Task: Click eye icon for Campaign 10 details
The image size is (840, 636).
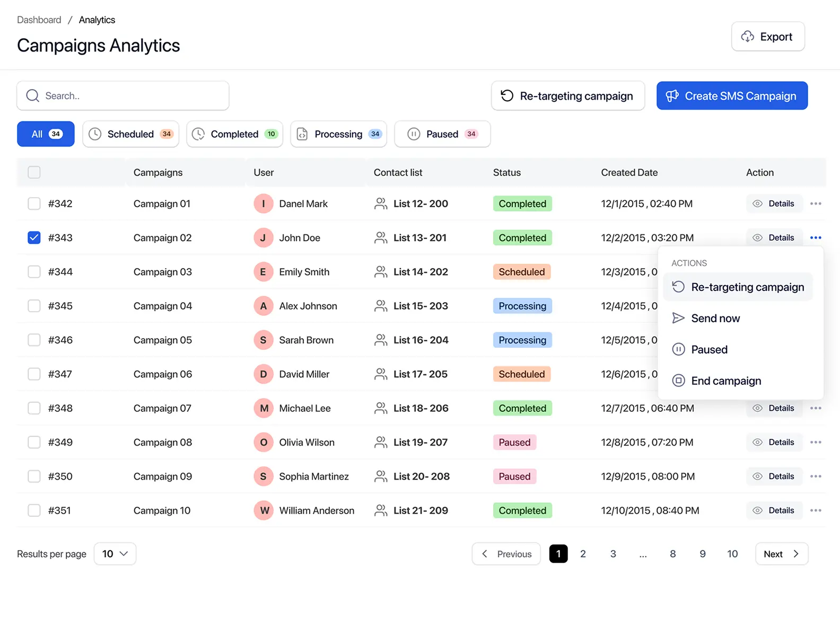Action: pos(757,510)
